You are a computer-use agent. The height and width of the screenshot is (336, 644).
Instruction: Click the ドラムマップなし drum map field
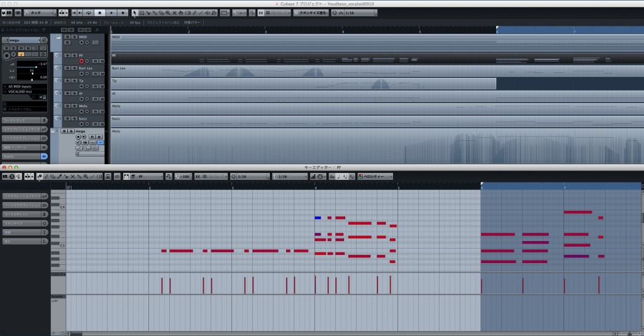(25, 109)
